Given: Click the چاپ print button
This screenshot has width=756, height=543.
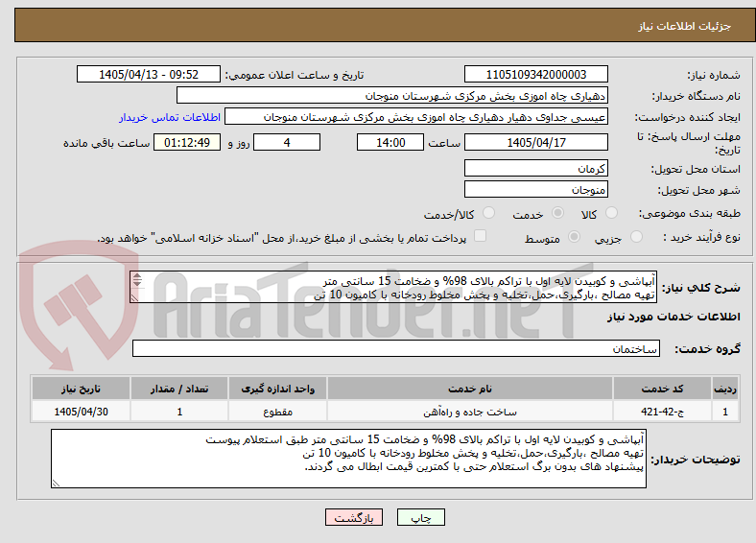Looking at the screenshot, I should tap(421, 517).
